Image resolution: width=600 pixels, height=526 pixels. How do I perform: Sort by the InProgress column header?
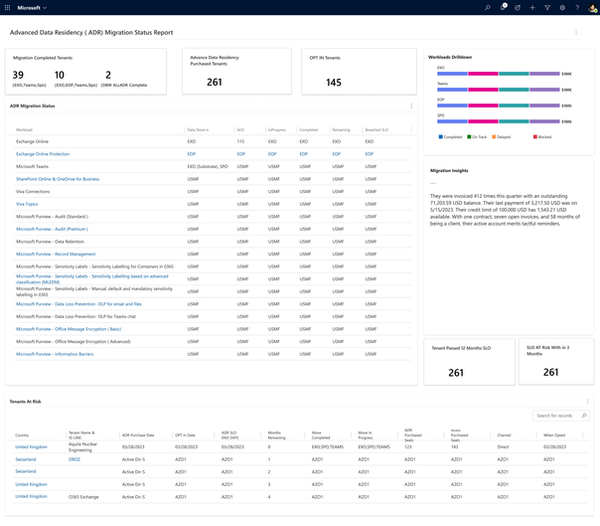click(277, 130)
